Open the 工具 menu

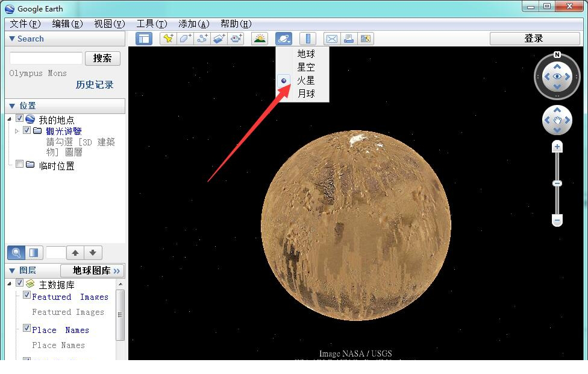coord(151,24)
